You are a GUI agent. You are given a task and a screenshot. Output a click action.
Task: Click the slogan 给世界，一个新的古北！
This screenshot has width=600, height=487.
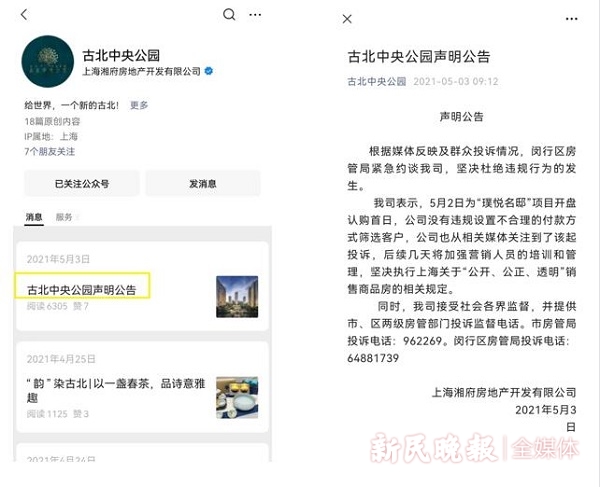point(72,105)
